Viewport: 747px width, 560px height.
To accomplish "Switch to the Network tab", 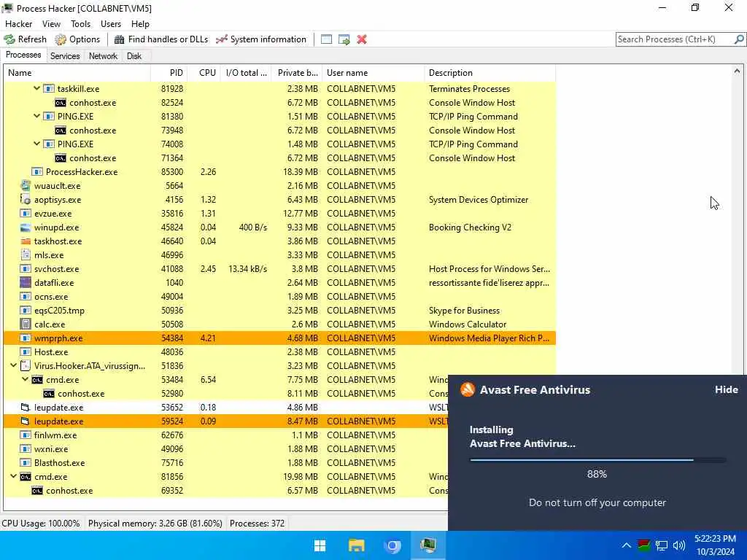I will point(103,56).
